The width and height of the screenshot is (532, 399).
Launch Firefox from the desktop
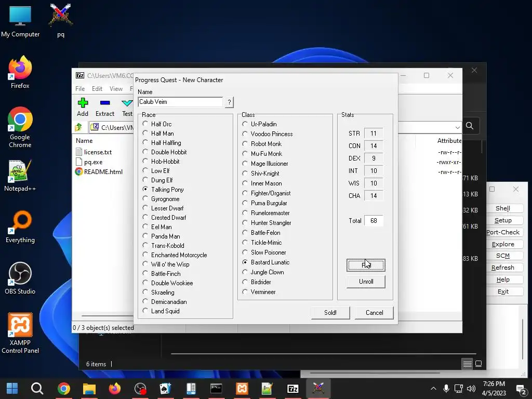click(x=20, y=72)
